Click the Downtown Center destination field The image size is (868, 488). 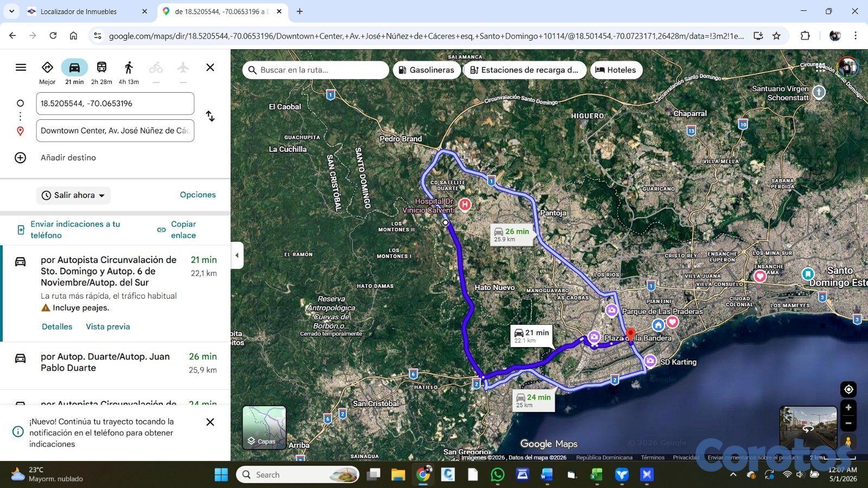[x=115, y=131]
